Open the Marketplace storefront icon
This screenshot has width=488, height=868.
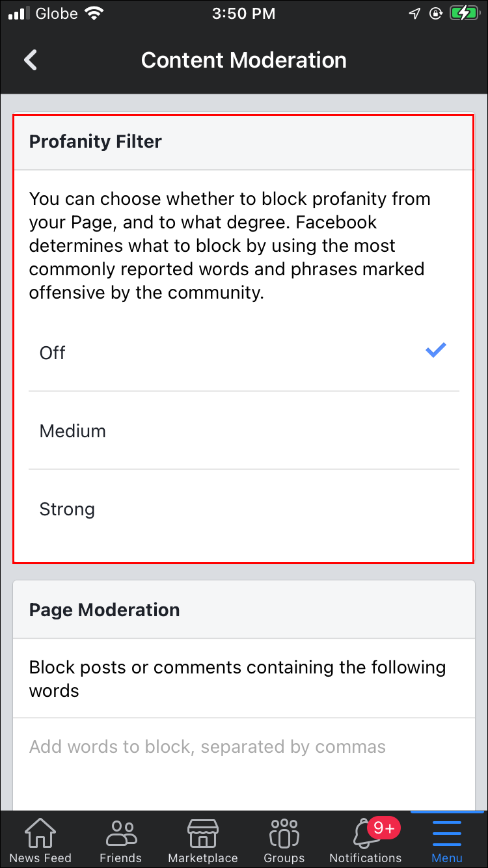(x=203, y=833)
